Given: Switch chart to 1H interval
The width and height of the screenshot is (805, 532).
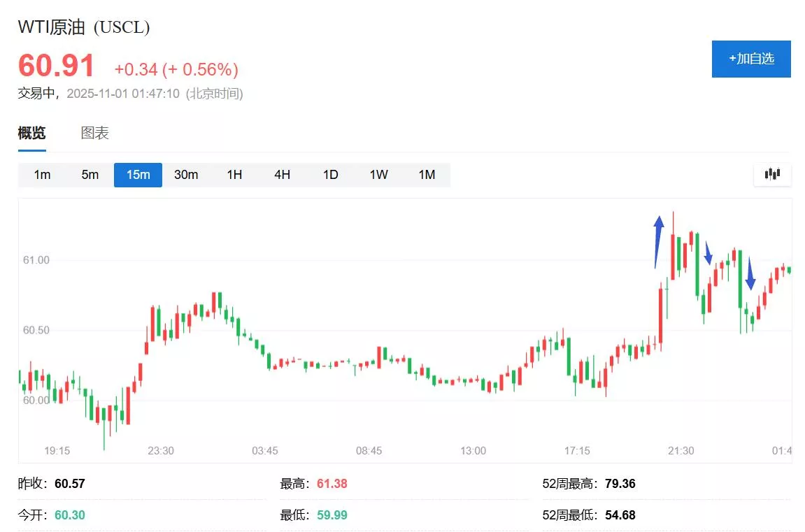Looking at the screenshot, I should (x=234, y=175).
